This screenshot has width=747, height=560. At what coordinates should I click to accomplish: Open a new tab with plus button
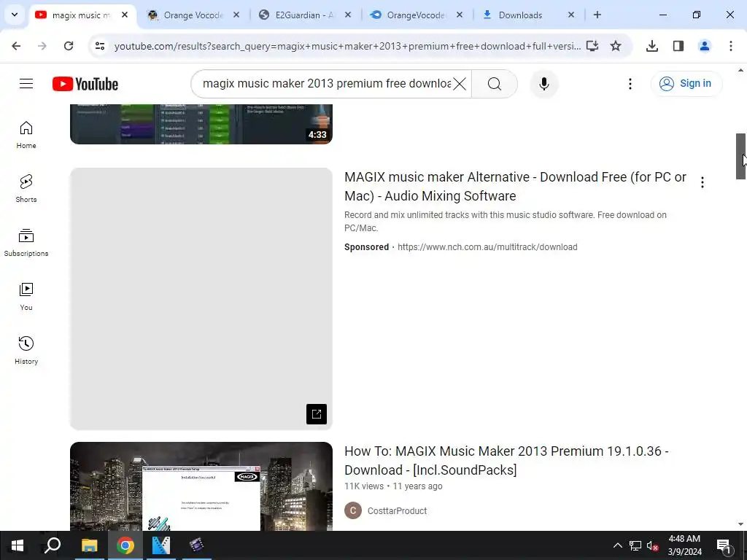coord(597,15)
